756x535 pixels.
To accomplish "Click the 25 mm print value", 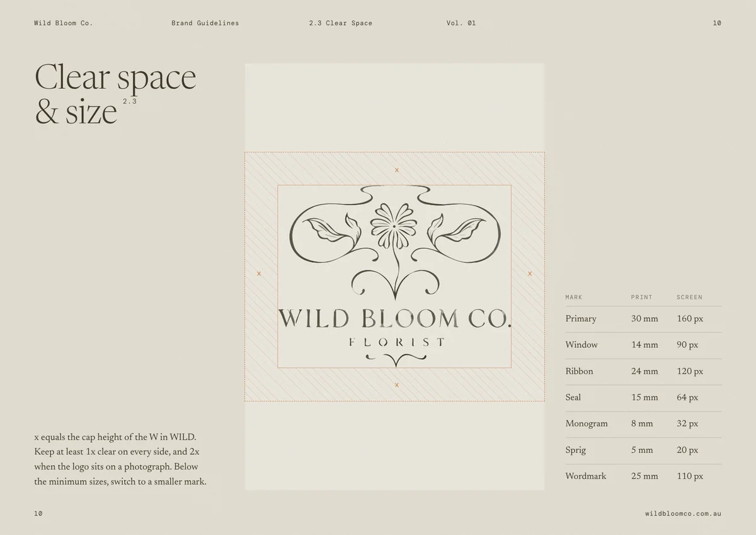I will click(x=644, y=476).
